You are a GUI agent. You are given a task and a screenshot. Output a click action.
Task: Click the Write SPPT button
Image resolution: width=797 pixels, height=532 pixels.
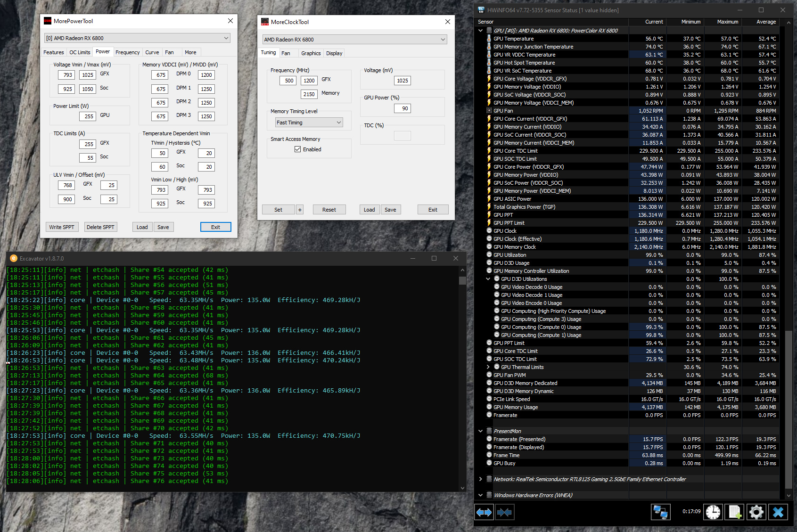point(62,227)
